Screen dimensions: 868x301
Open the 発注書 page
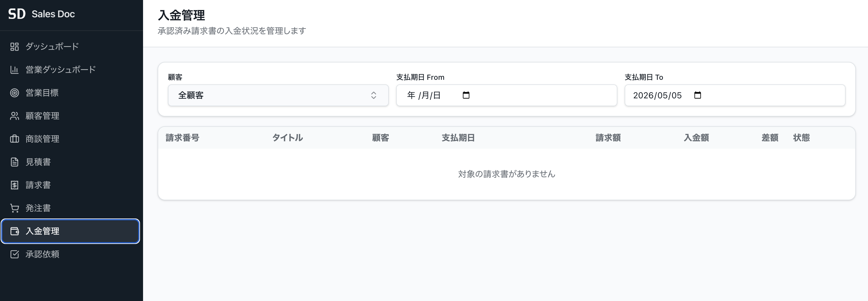tap(70, 208)
